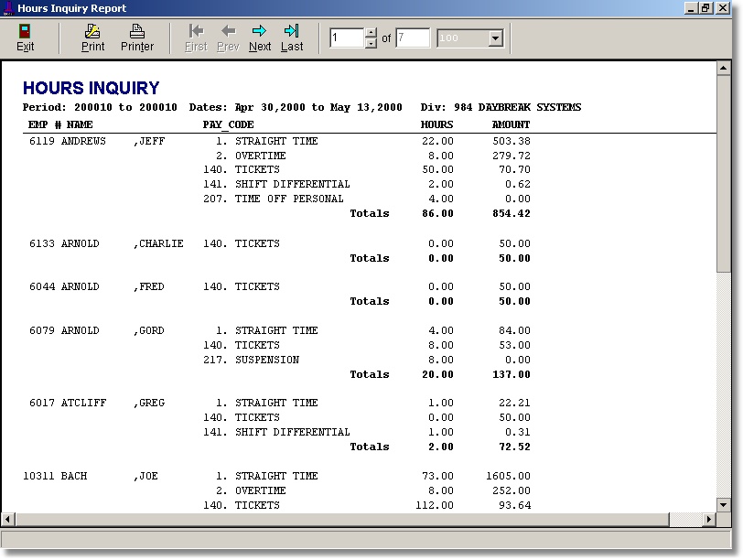Image resolution: width=743 pixels, height=560 pixels.
Task: Click the vertical scrollbar thumb
Action: 723,174
